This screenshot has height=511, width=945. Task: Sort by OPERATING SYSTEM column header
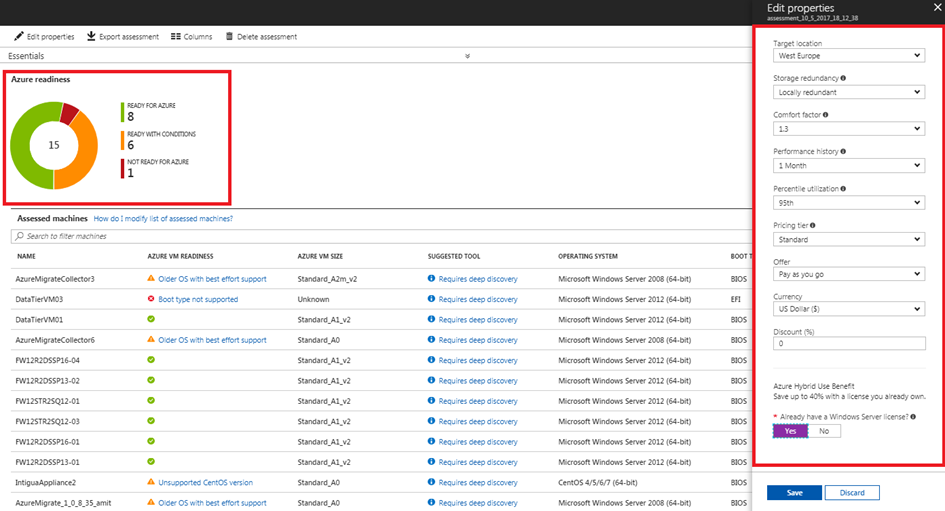coord(588,256)
